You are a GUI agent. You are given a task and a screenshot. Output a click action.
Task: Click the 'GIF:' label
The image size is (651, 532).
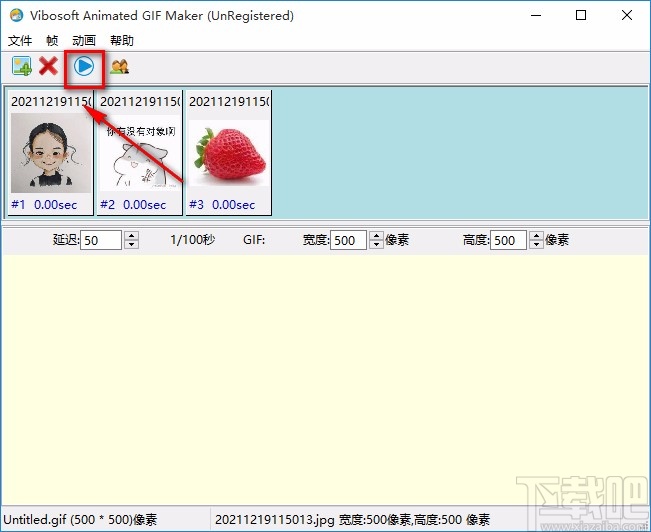(x=254, y=240)
